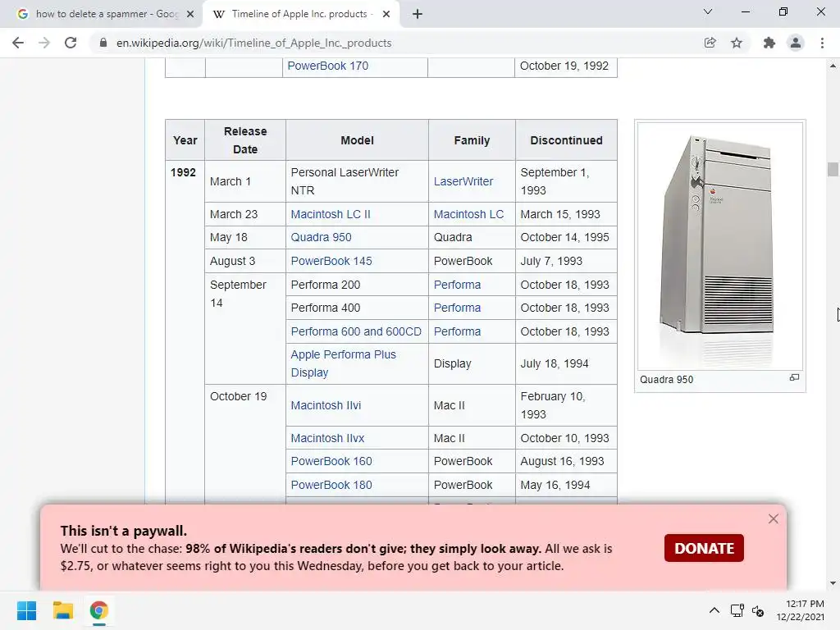The image size is (840, 630).
Task: Go back using browser back arrow
Action: tap(18, 43)
